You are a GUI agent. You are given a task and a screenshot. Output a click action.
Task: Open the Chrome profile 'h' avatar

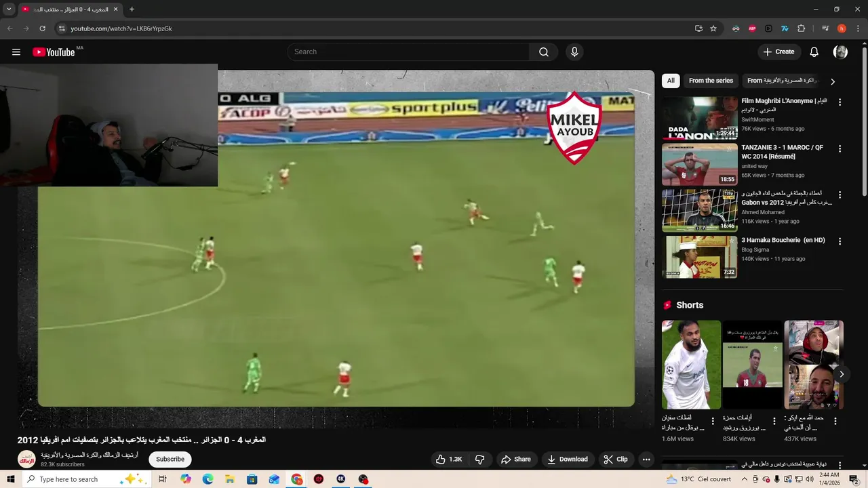tap(842, 28)
